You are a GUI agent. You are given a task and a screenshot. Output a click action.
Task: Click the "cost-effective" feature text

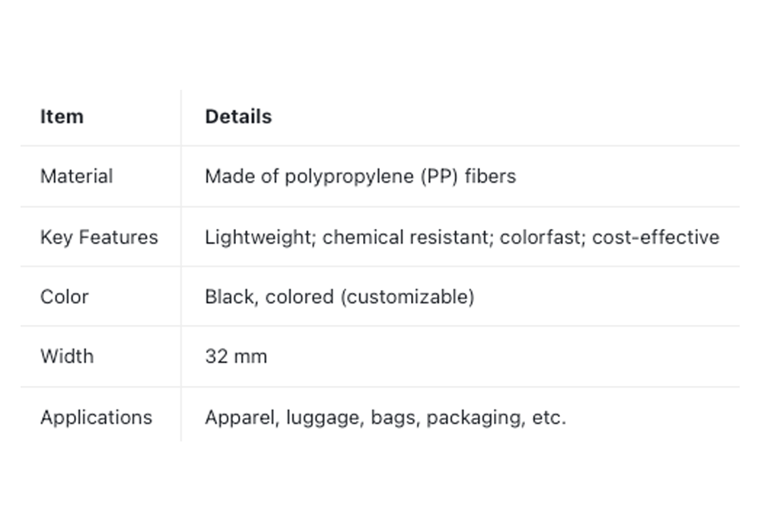pyautogui.click(x=655, y=237)
